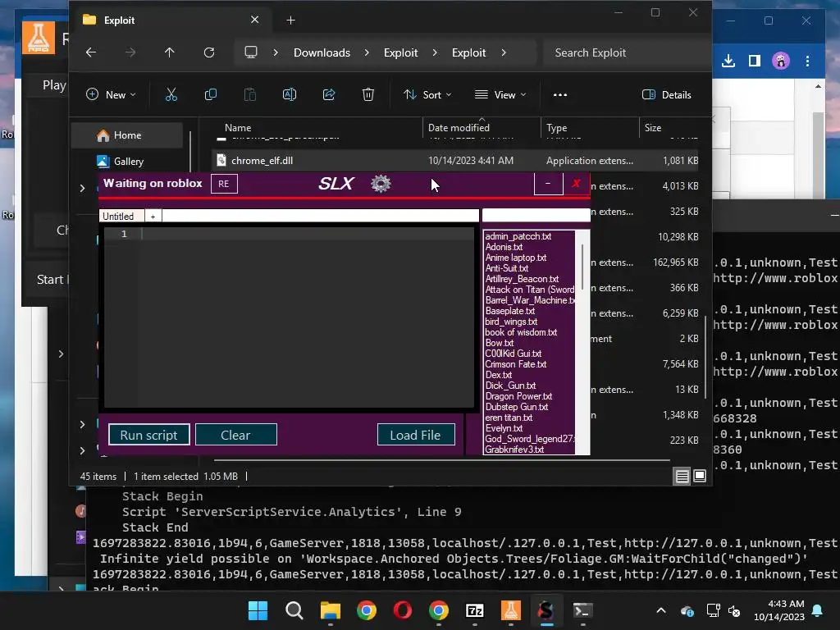Select Baseplate.txt script
The height and width of the screenshot is (630, 840).
509,311
